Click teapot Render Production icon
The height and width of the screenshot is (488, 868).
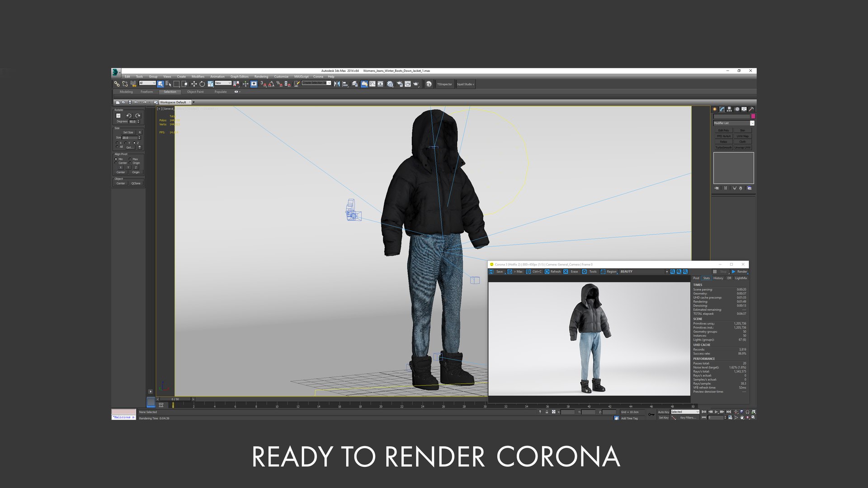click(415, 84)
